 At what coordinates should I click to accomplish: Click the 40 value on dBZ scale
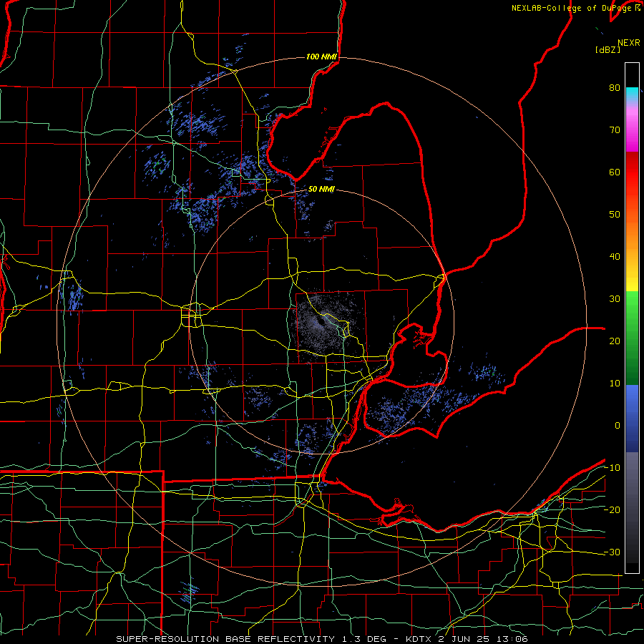[615, 257]
